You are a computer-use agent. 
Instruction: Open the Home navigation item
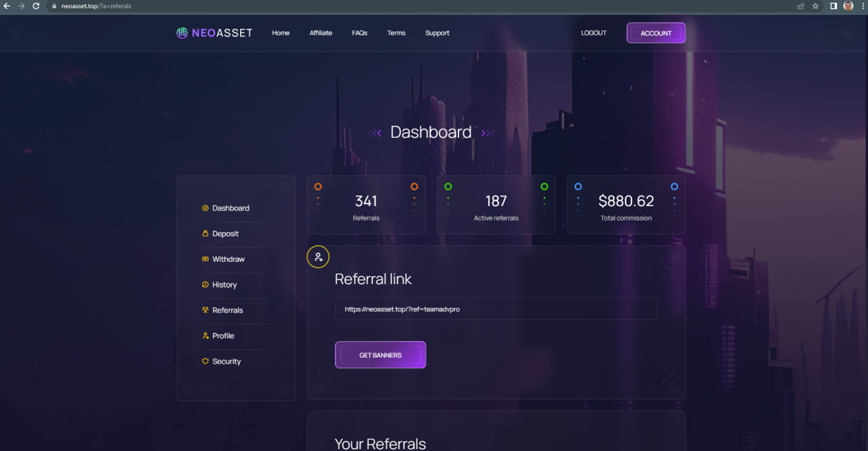coord(281,33)
